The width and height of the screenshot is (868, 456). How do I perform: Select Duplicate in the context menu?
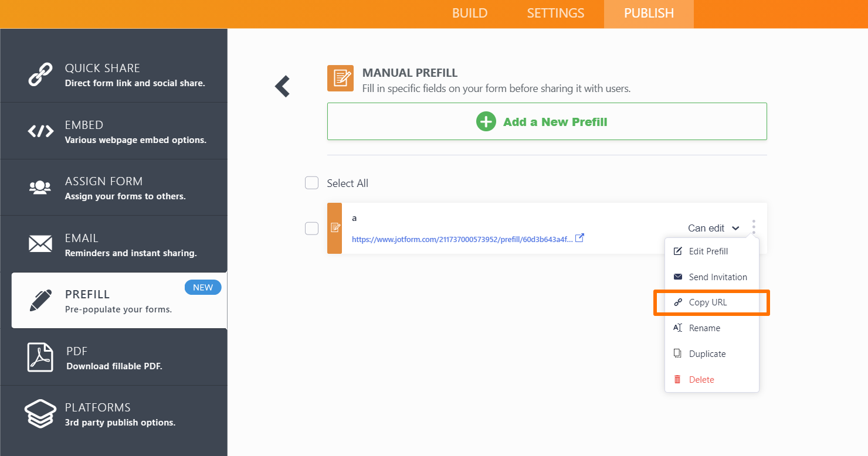[712, 353]
